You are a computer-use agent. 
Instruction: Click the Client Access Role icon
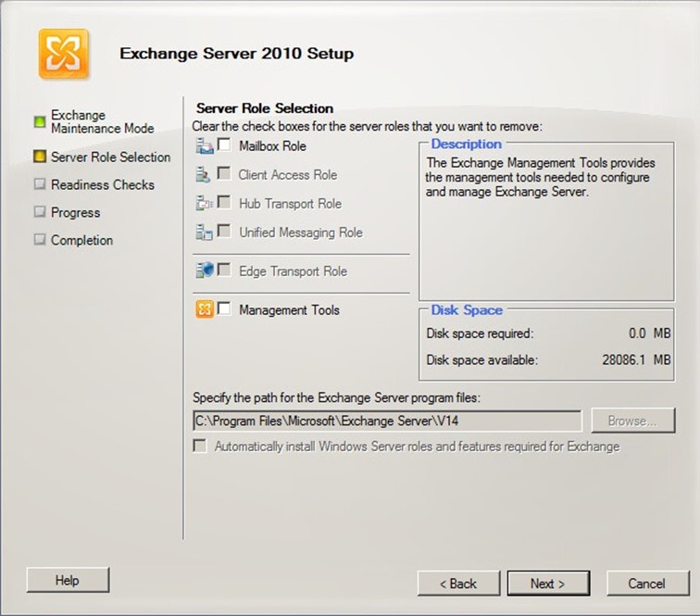coord(203,175)
